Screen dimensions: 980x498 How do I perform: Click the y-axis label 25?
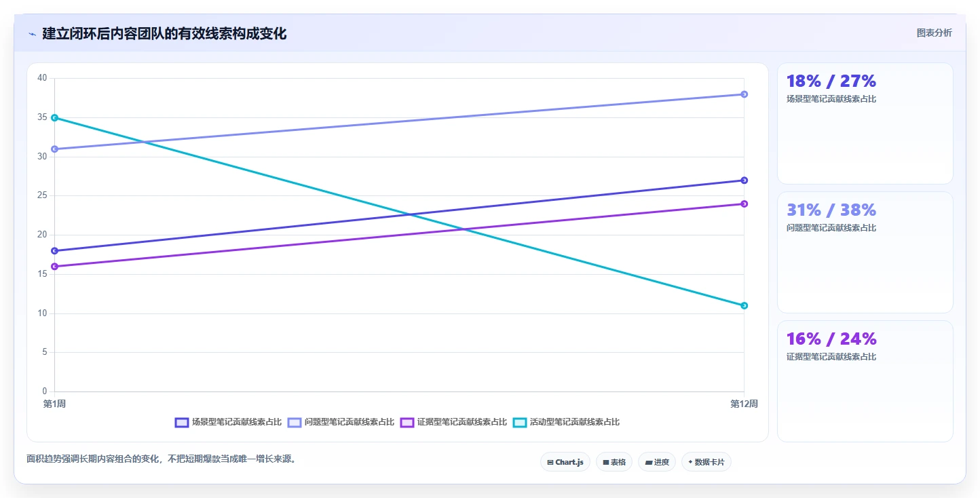pyautogui.click(x=42, y=195)
